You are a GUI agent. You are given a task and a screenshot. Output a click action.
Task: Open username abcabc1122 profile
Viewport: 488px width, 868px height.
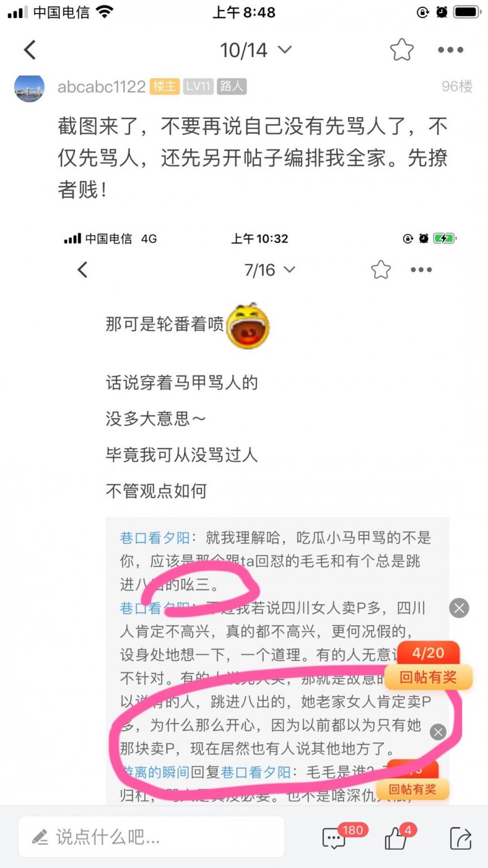(x=101, y=86)
